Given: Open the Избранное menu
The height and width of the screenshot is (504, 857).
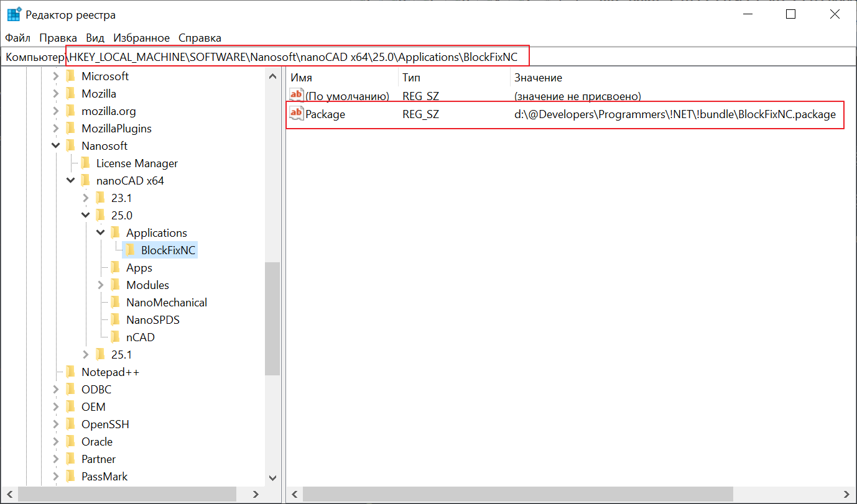Looking at the screenshot, I should 141,38.
